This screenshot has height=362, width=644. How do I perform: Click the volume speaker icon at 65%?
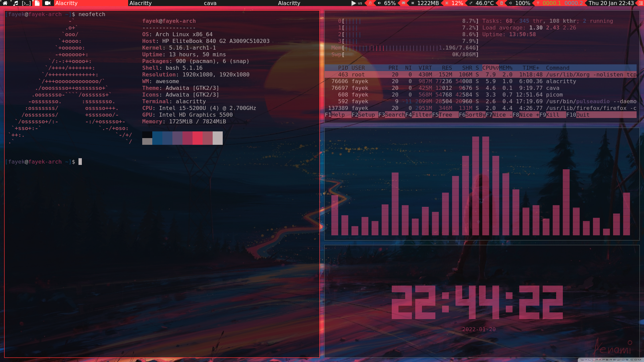pos(379,3)
